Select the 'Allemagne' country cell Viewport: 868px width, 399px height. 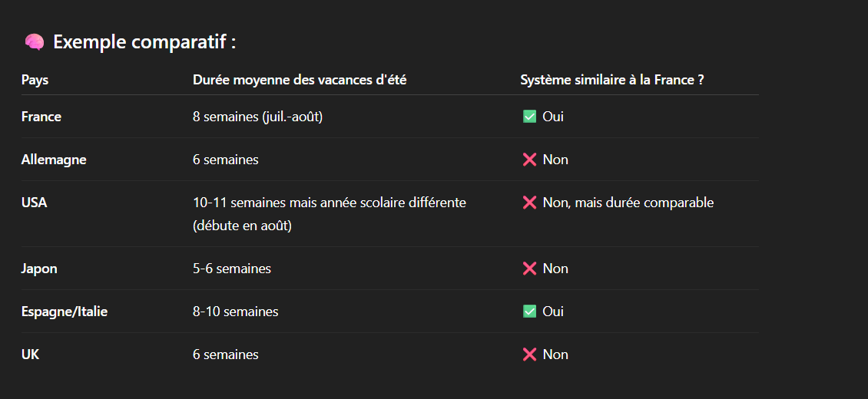[54, 160]
